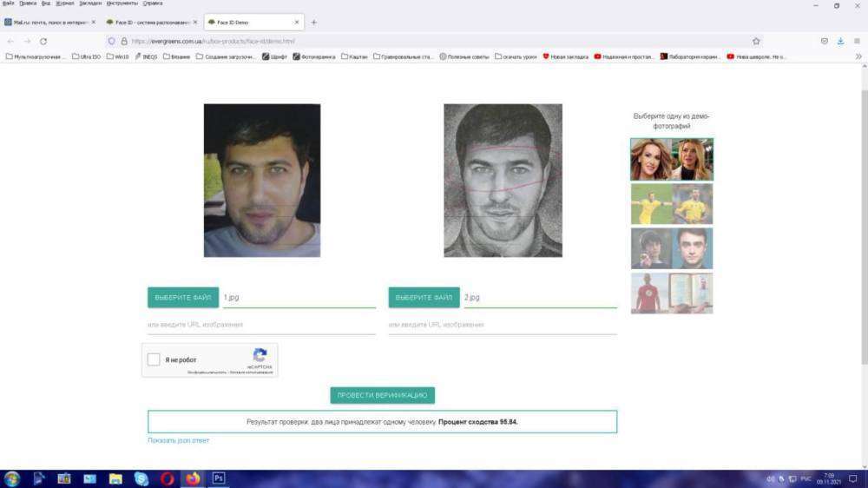Launch Photoshop from the taskbar

point(219,478)
